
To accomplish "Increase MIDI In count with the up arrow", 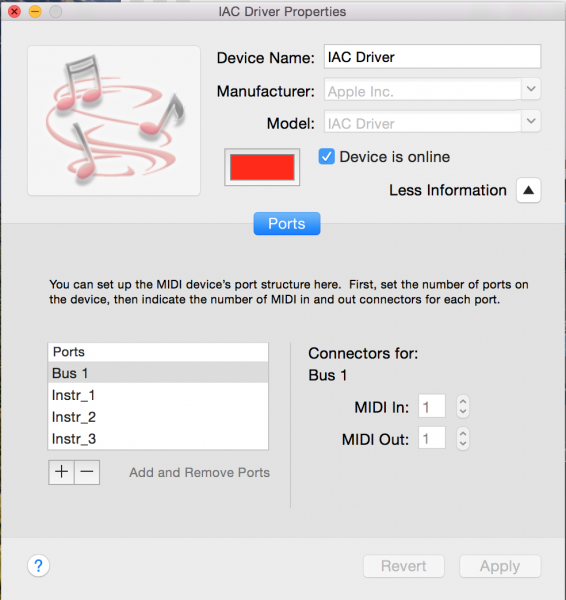I will pyautogui.click(x=463, y=402).
